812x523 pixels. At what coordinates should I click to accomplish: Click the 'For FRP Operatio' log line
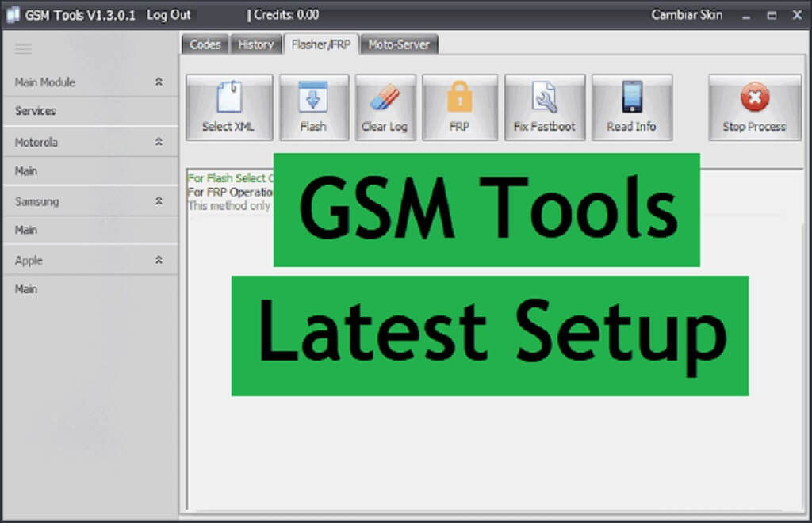click(231, 192)
